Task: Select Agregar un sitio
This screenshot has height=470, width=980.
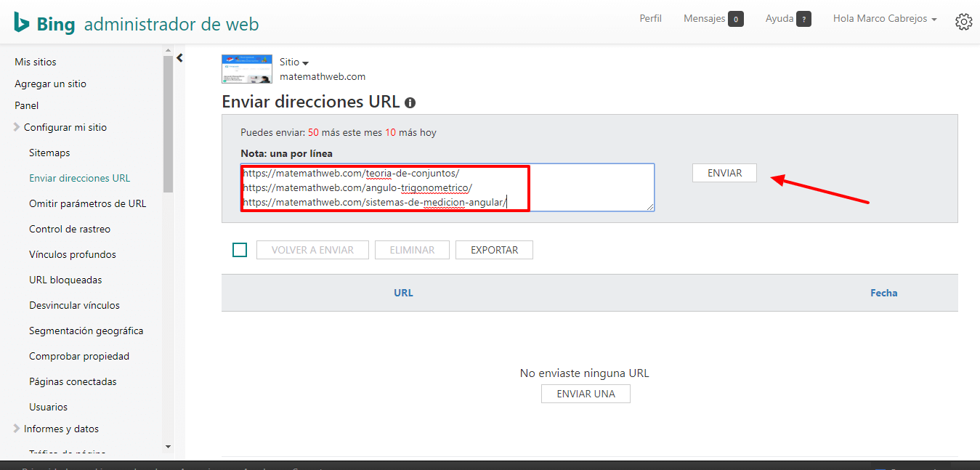Action: click(50, 84)
